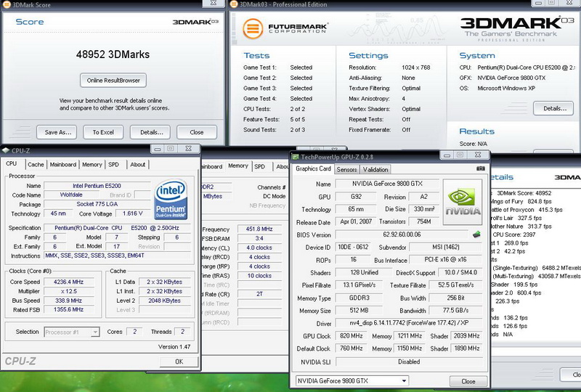The image size is (581, 392).
Task: Click the CPU-Z title bar icon
Action: click(x=6, y=150)
